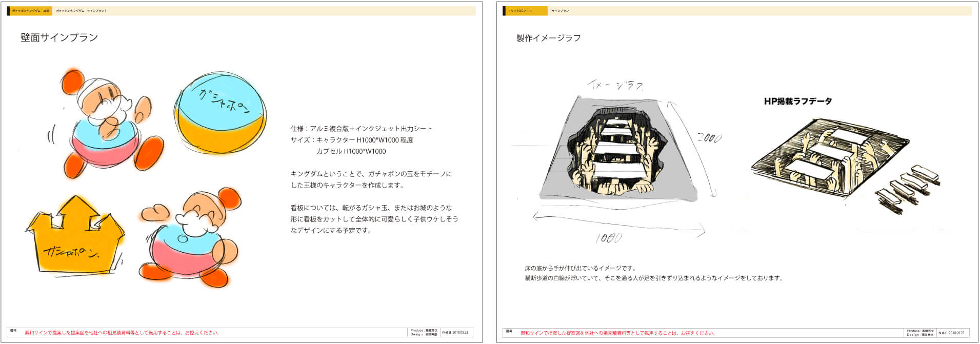
Task: Click the line starting '横断歩道の白線が浮いていて'
Action: [654, 278]
